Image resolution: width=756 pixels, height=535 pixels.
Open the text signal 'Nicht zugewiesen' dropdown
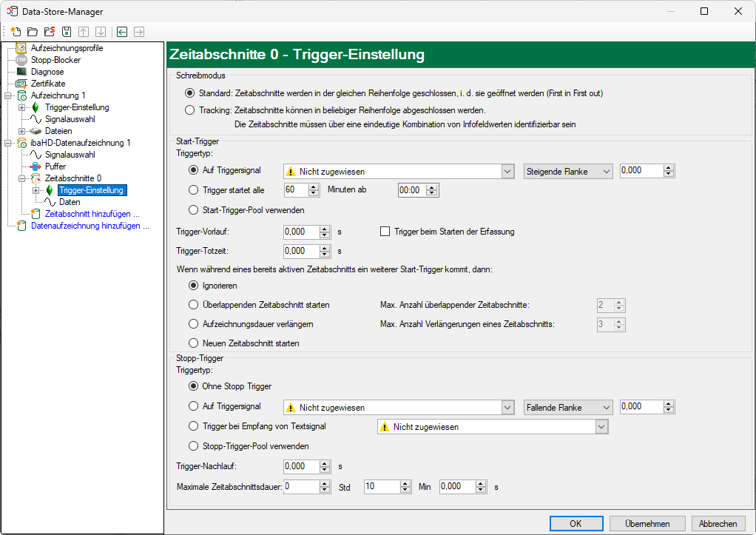pyautogui.click(x=601, y=427)
